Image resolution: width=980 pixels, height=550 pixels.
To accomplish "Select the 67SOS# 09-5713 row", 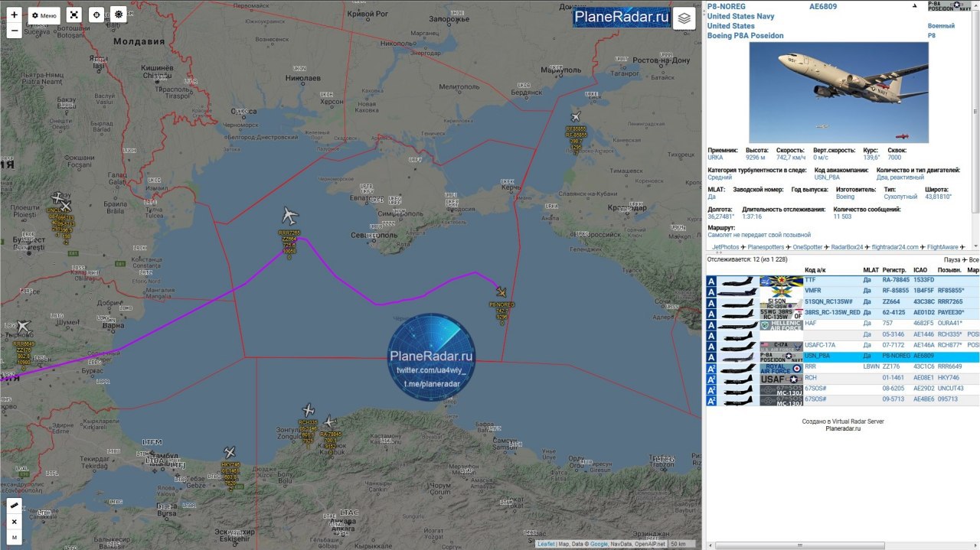I will click(842, 400).
